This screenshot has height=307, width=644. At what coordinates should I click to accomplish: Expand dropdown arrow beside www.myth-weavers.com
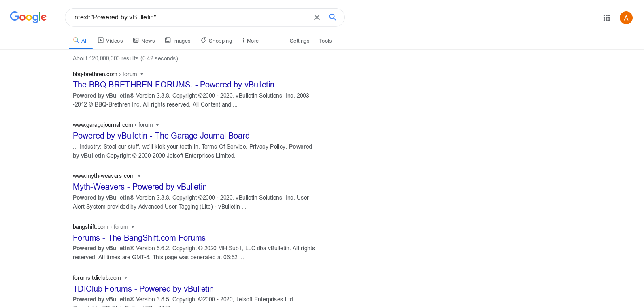[139, 176]
